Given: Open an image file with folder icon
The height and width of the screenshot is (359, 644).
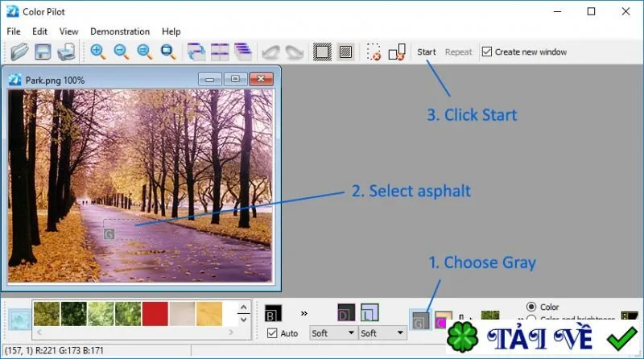Looking at the screenshot, I should click(19, 52).
